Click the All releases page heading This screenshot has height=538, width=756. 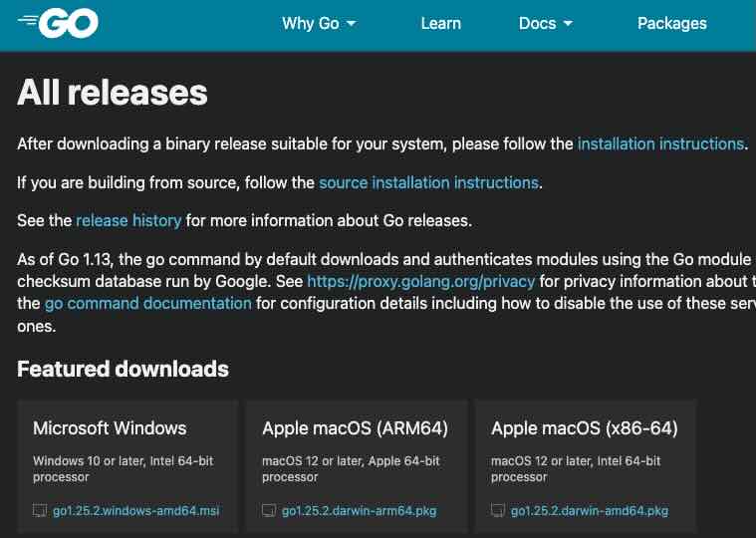pos(113,93)
